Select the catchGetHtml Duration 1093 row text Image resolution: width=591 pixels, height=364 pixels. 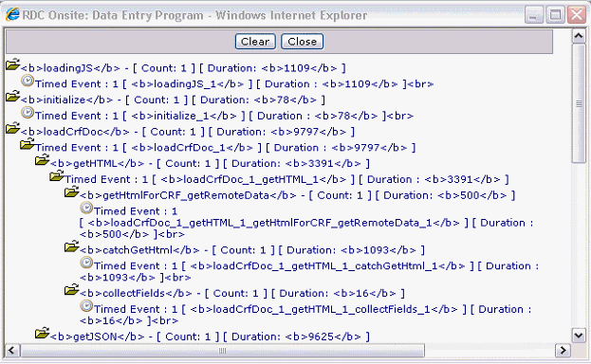[x=252, y=250]
